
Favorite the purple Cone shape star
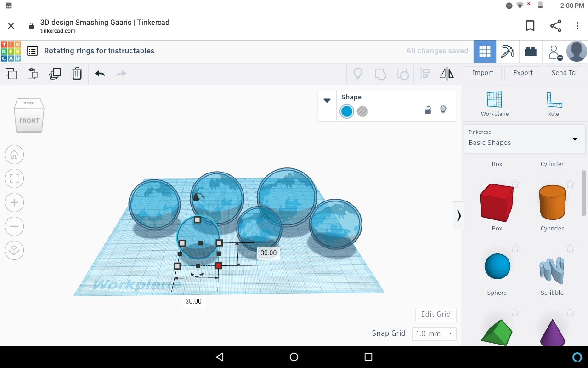click(x=570, y=313)
